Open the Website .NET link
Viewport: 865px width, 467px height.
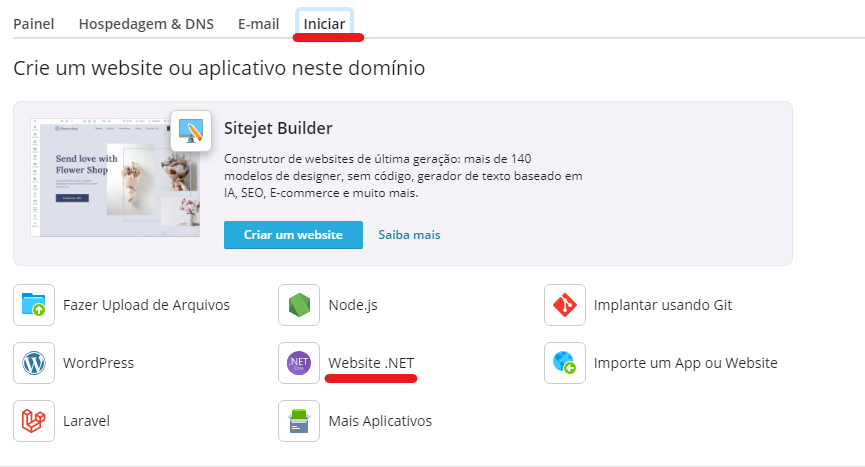pyautogui.click(x=371, y=363)
